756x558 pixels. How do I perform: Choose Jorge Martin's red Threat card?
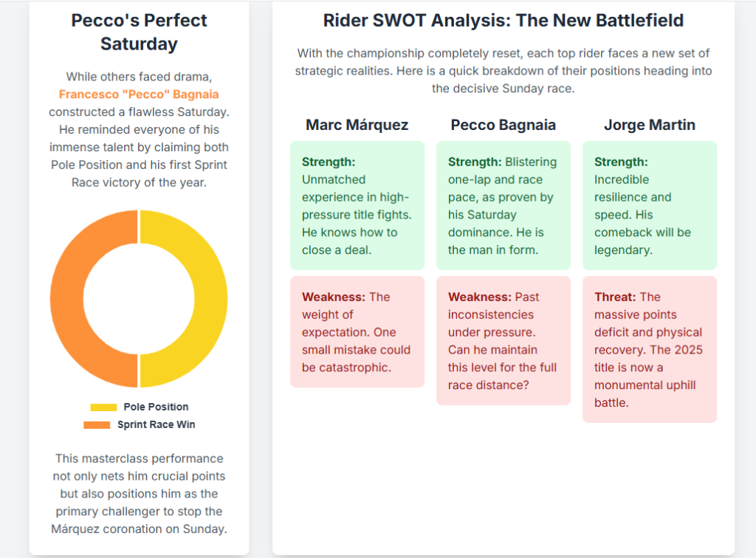click(x=650, y=349)
